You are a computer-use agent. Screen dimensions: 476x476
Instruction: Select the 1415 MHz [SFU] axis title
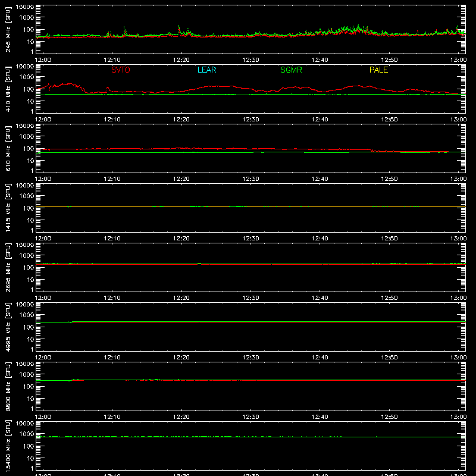pos(8,208)
